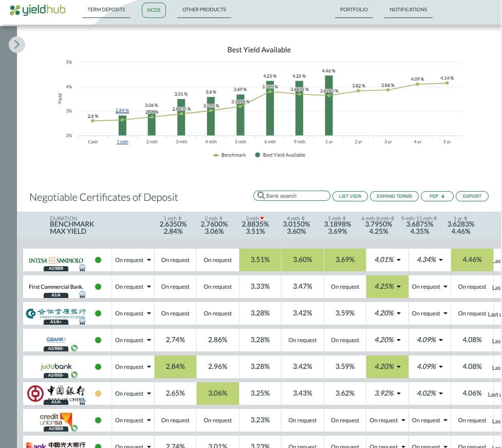The width and height of the screenshot is (502, 448).
Task: Click the green status dot for Judo Bank
Action: point(98,367)
